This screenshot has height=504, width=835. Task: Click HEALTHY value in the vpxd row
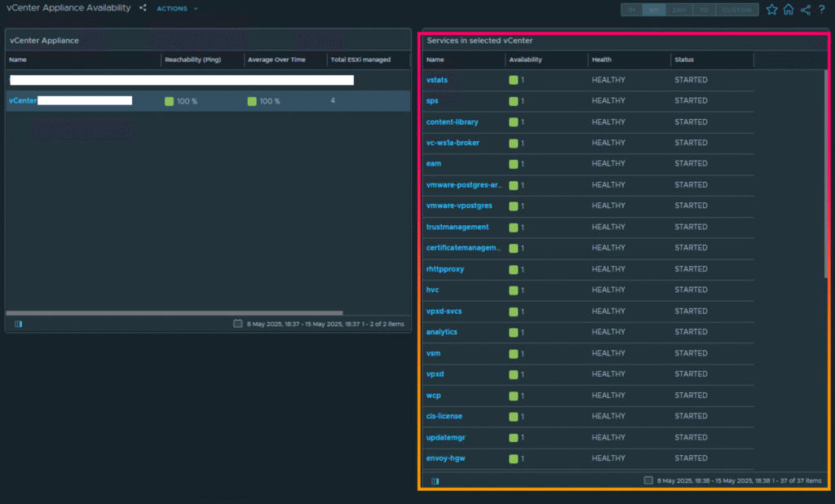pos(608,374)
